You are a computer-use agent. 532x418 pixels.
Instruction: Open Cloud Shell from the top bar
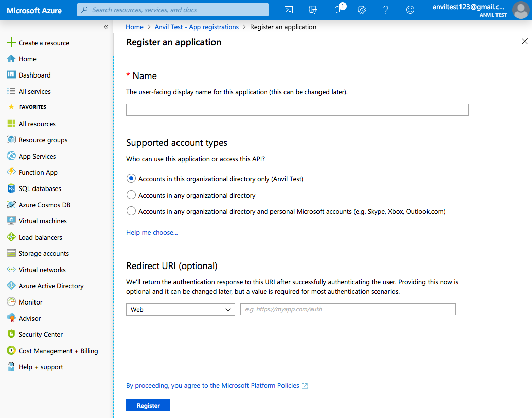(289, 9)
